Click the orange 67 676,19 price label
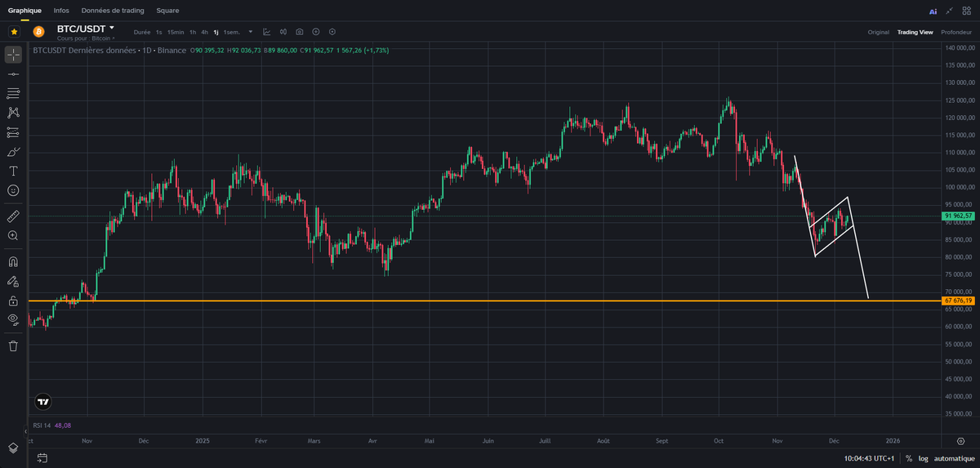 click(958, 301)
